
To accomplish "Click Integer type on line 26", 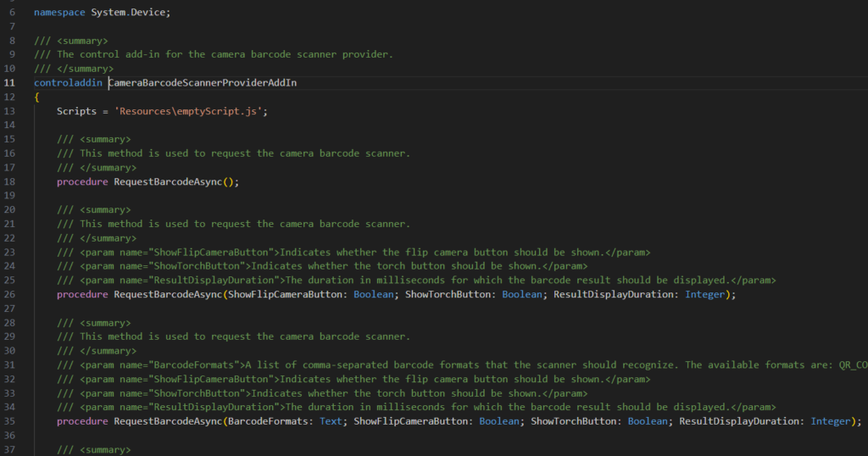I will [704, 294].
